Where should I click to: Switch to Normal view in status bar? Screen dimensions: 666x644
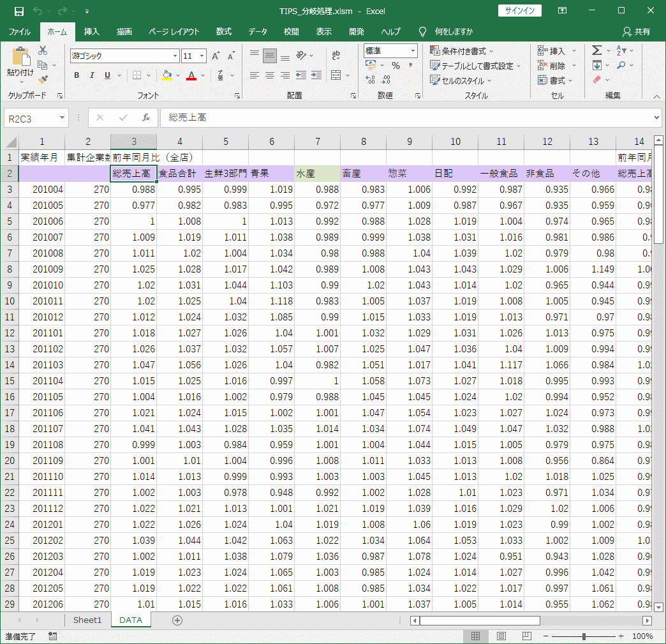476,636
